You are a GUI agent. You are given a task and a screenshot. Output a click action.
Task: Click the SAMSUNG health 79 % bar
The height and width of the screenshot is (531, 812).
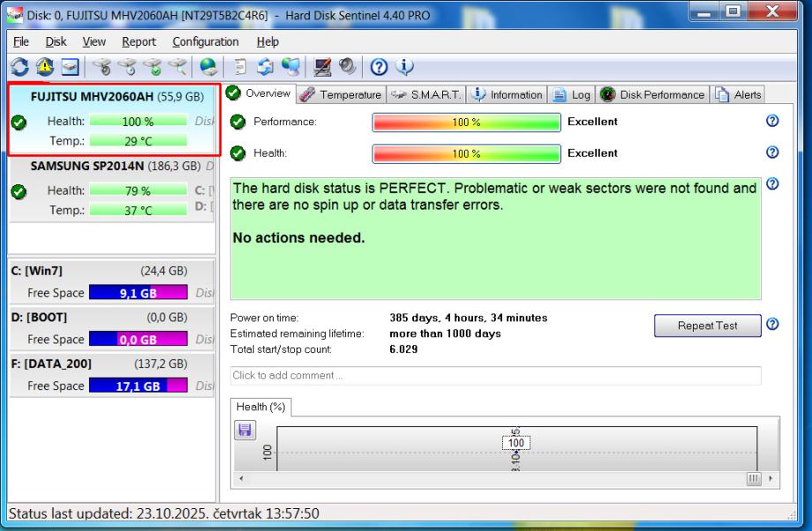(139, 191)
